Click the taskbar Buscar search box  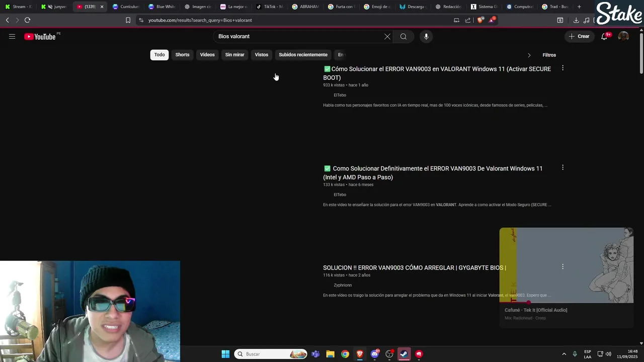pyautogui.click(x=271, y=354)
